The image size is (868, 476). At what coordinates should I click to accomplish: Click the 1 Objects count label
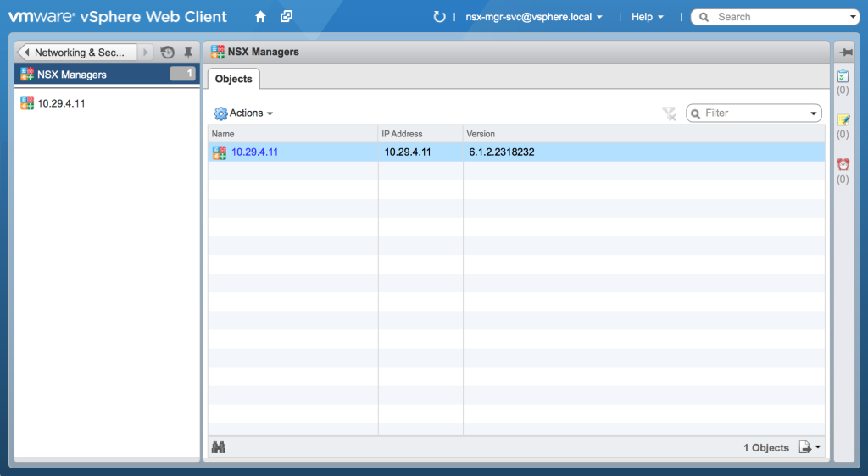pyautogui.click(x=765, y=448)
